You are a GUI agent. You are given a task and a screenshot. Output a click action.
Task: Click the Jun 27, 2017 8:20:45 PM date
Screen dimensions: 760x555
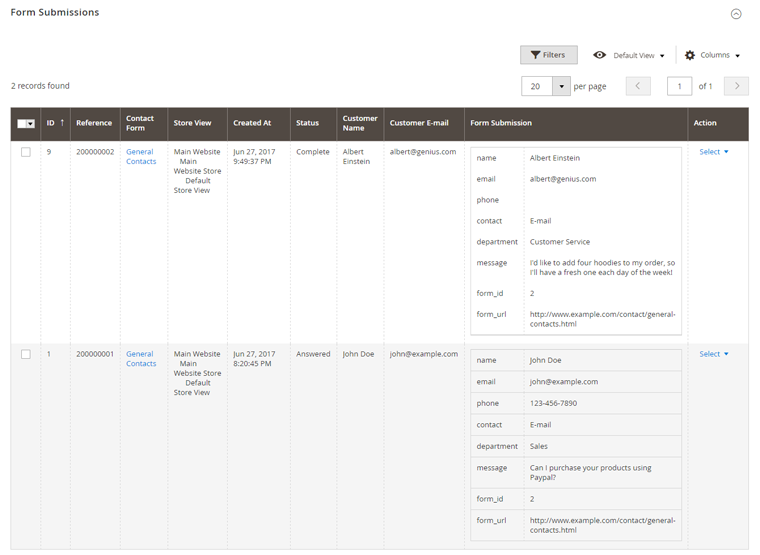[254, 359]
